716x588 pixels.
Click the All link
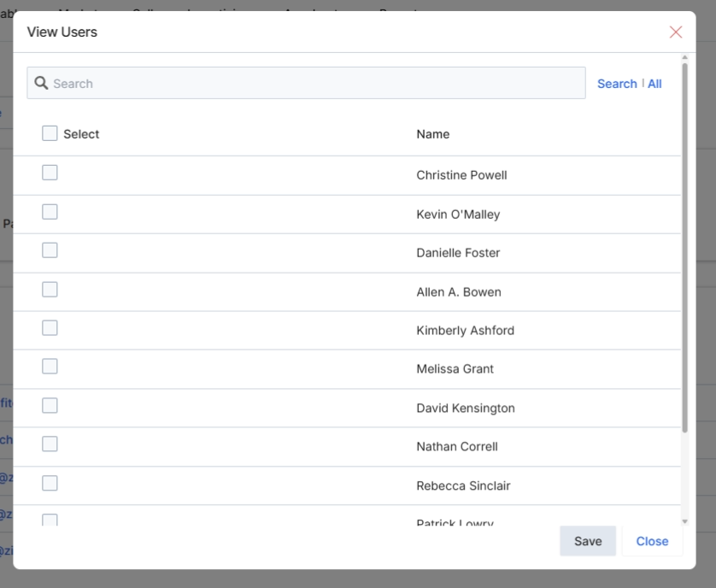[654, 84]
